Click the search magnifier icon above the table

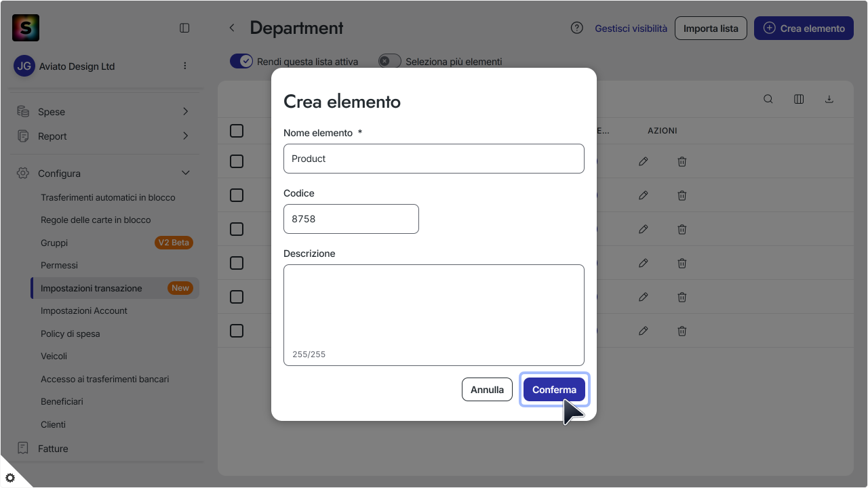coord(768,99)
